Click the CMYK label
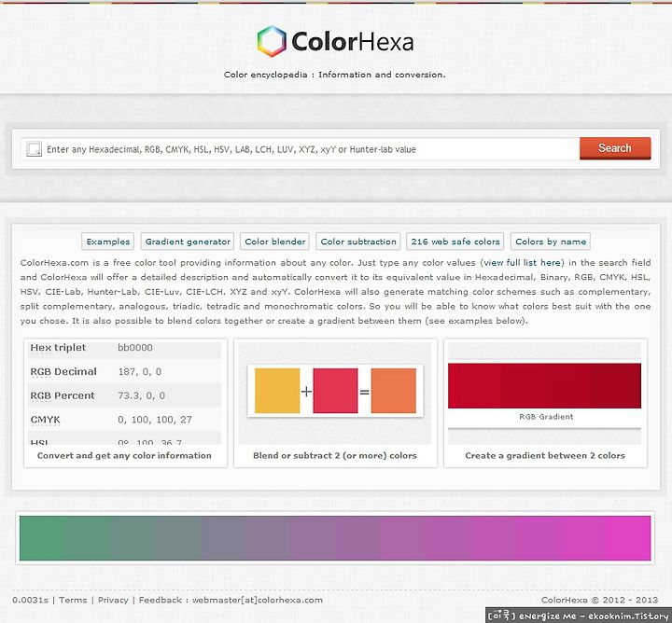The height and width of the screenshot is (623, 672). [x=45, y=420]
